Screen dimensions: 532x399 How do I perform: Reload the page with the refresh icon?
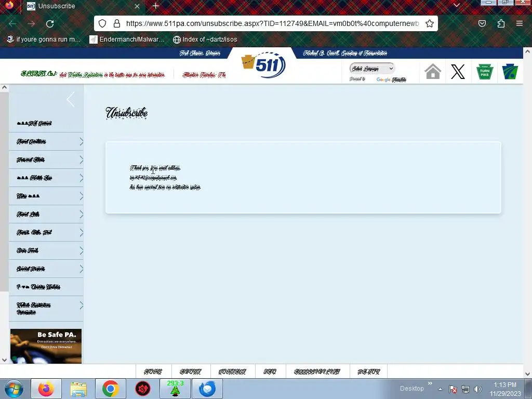(x=50, y=24)
